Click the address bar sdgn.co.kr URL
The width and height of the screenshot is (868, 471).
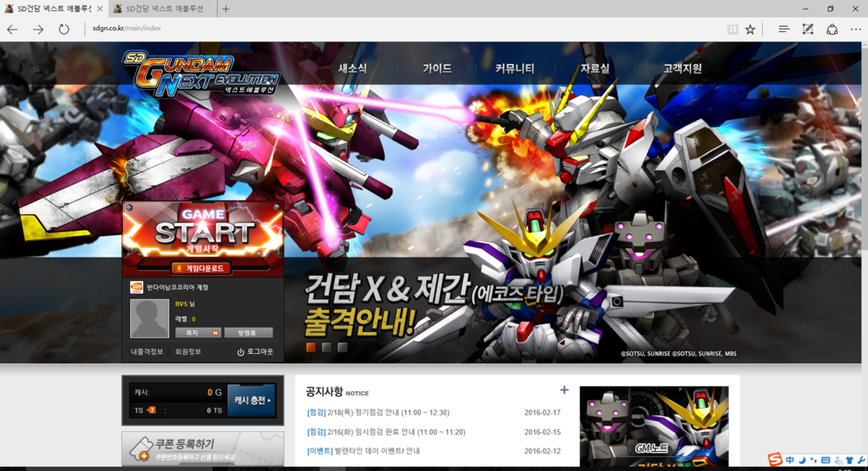pos(127,29)
